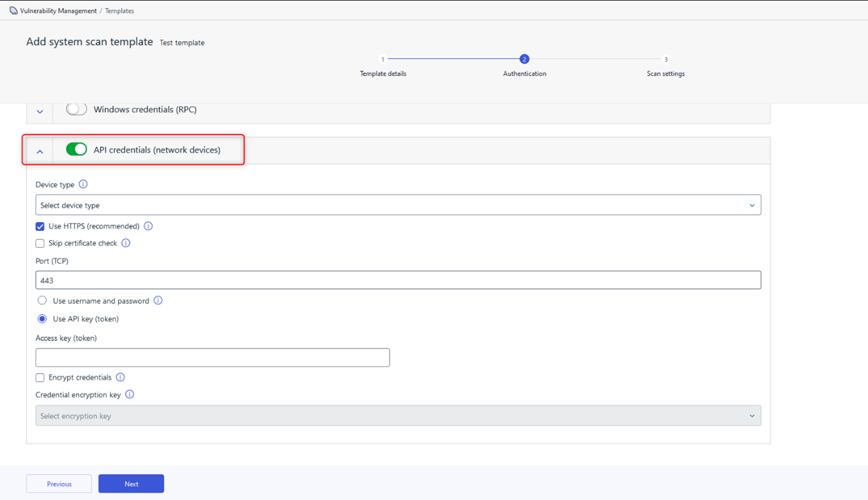The width and height of the screenshot is (868, 500).
Task: Open Vulnerability Management breadcrumb link
Action: 59,11
